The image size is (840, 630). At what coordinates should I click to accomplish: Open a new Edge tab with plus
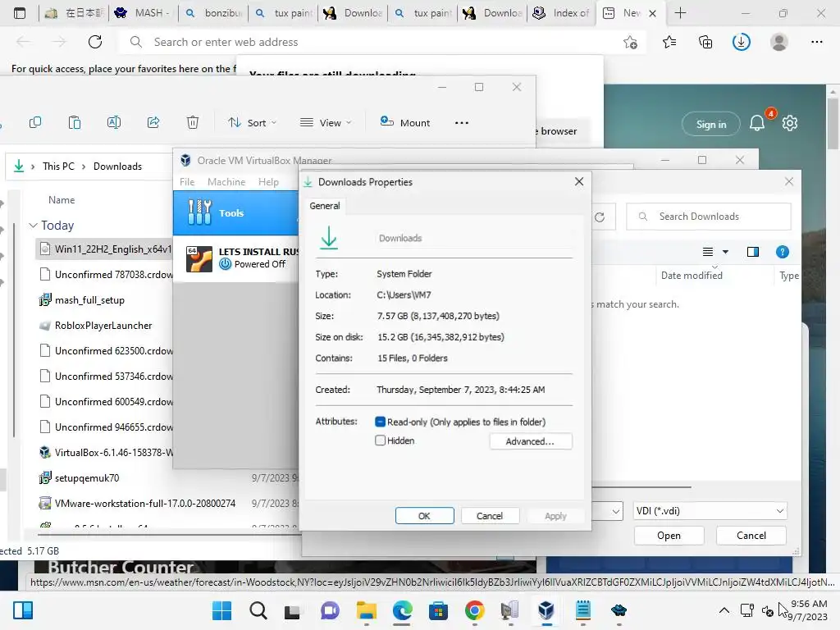680,13
